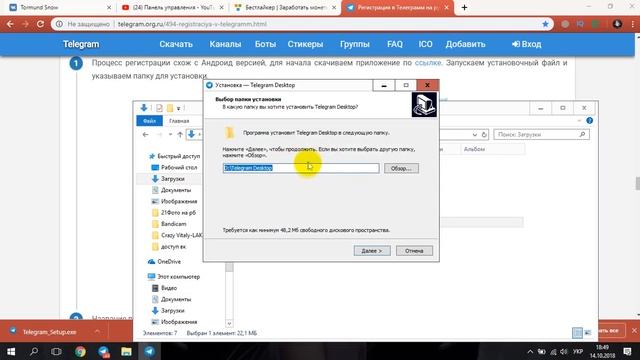Expand Telegram_Setup.exe download options arrow

[x=97, y=331]
